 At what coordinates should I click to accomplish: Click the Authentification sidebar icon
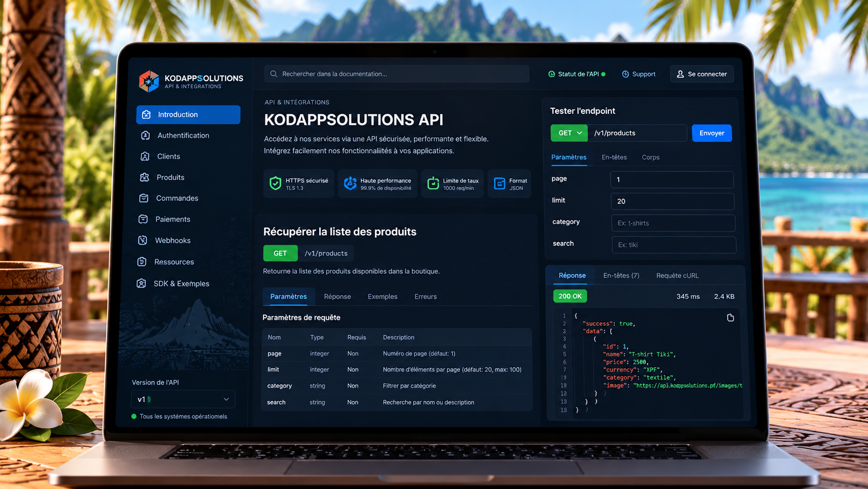pyautogui.click(x=145, y=135)
